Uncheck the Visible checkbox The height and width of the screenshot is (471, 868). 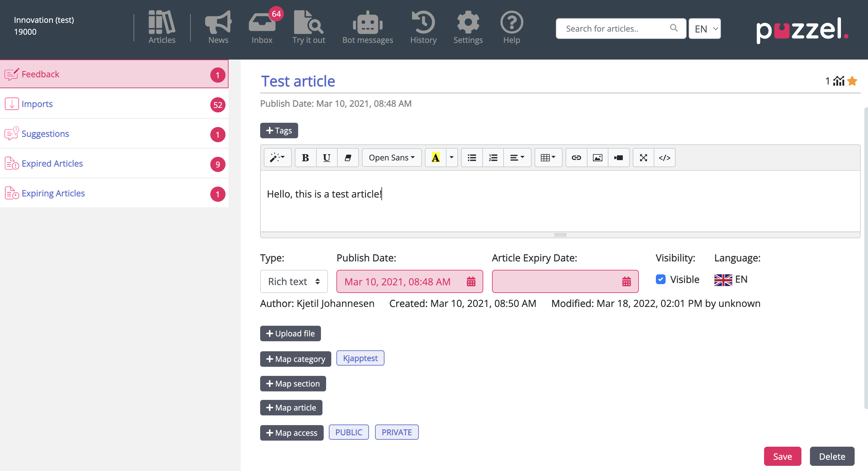coord(660,279)
